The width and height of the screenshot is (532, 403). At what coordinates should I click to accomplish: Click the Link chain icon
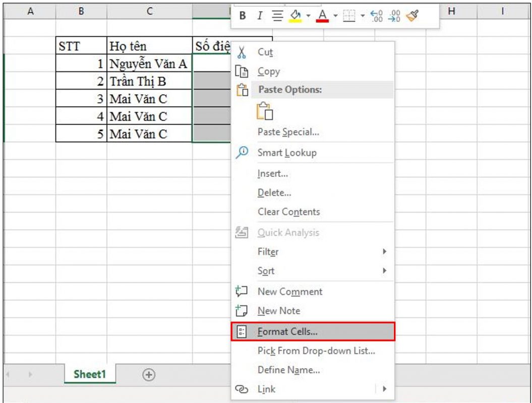[242, 389]
